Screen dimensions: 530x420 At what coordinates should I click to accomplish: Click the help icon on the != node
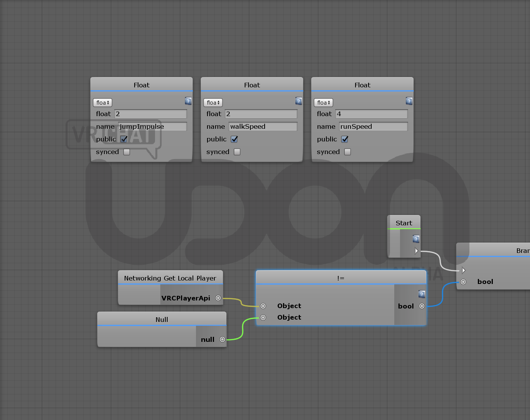pos(421,294)
